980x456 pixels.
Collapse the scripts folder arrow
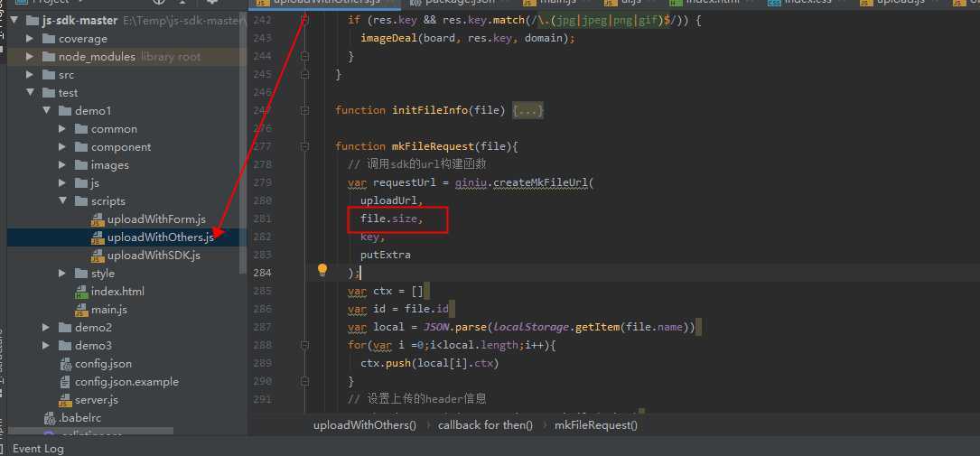62,201
